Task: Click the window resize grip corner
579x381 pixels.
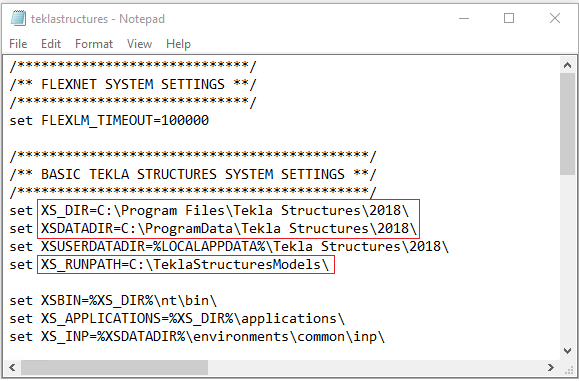Action: (x=569, y=370)
